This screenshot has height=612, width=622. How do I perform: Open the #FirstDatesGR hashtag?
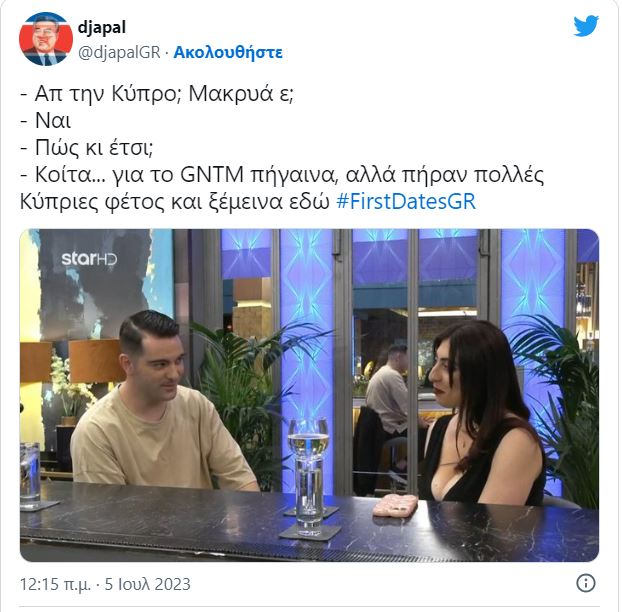(406, 201)
